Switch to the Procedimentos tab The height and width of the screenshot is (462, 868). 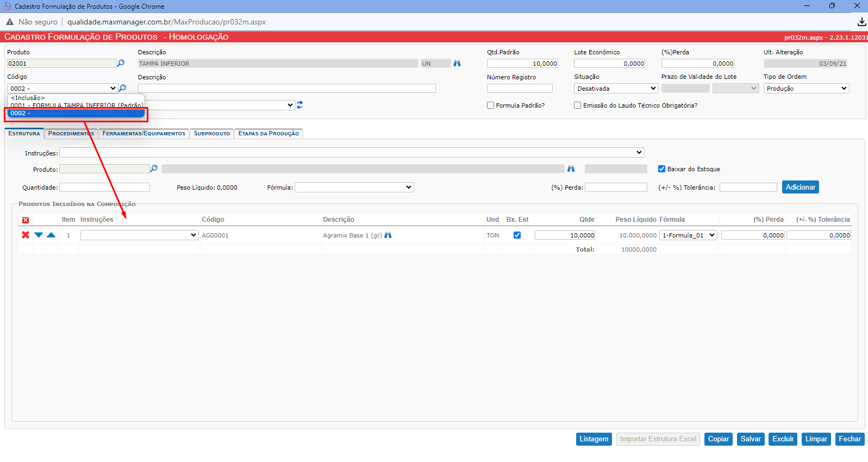[71, 133]
